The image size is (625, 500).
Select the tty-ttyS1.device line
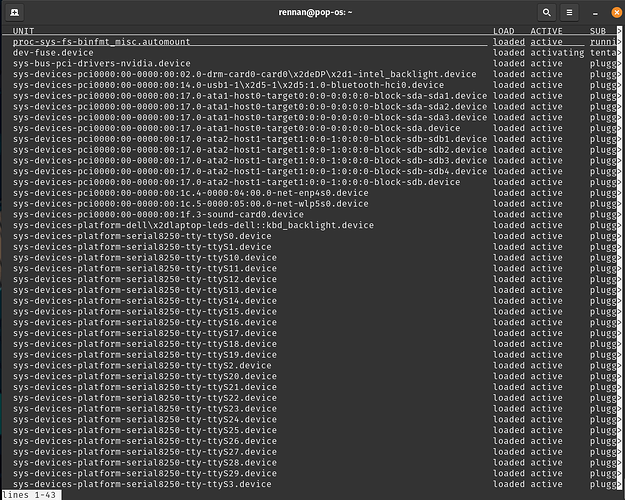pyautogui.click(x=142, y=246)
